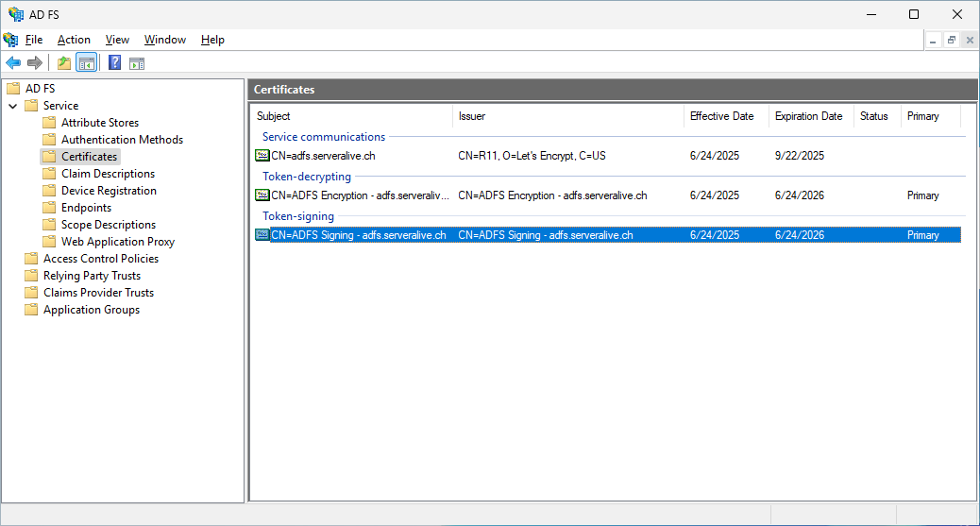
Task: Click the Token-signing group heading
Action: 298,215
